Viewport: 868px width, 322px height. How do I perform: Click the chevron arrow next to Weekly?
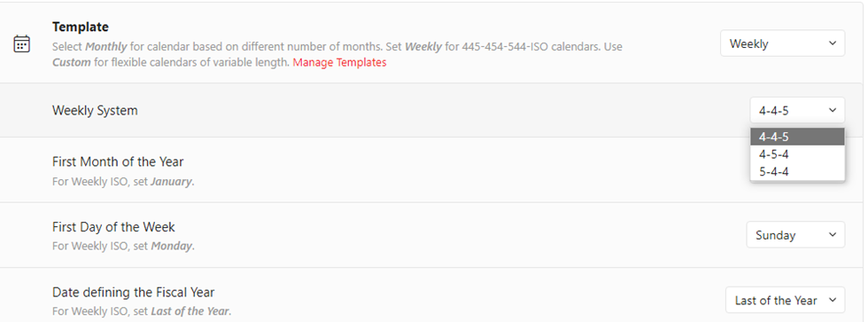[x=832, y=43]
